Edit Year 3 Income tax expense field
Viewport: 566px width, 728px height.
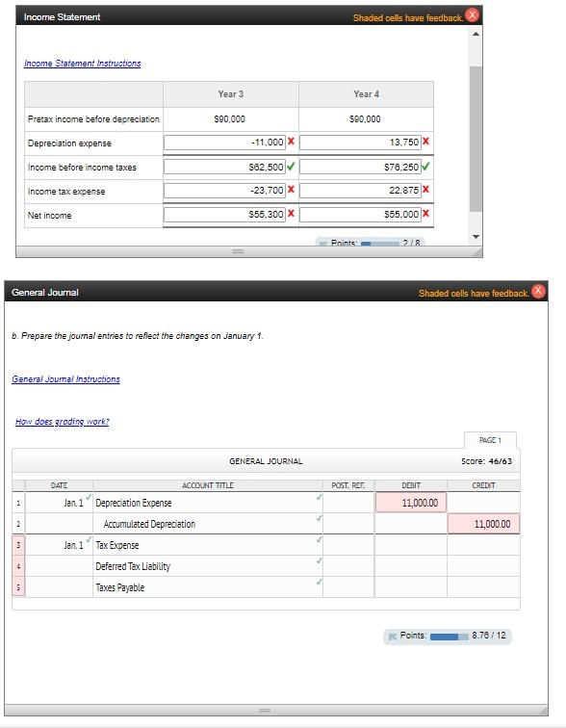pos(224,190)
